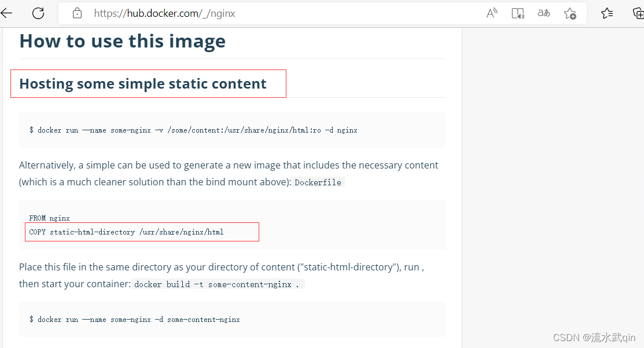Click the COPY static-html-directory line
Viewport: 644px width, 348px height.
[127, 232]
